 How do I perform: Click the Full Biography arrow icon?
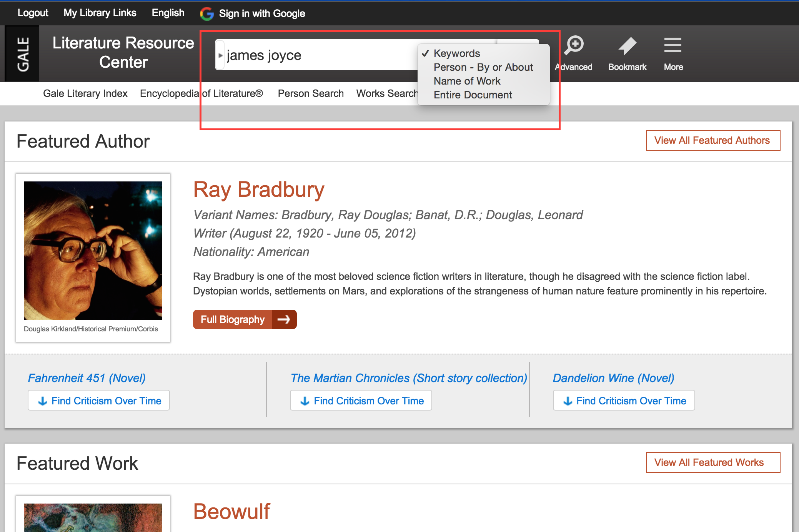[x=285, y=319]
